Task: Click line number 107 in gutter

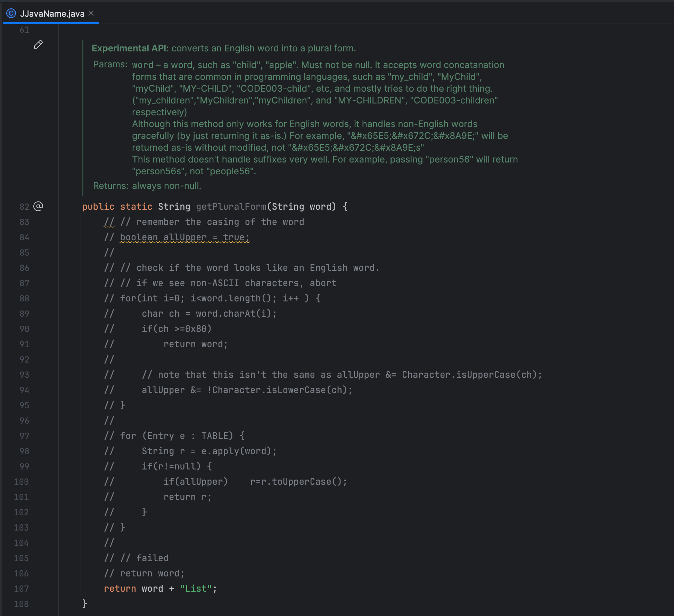Action: click(x=22, y=589)
